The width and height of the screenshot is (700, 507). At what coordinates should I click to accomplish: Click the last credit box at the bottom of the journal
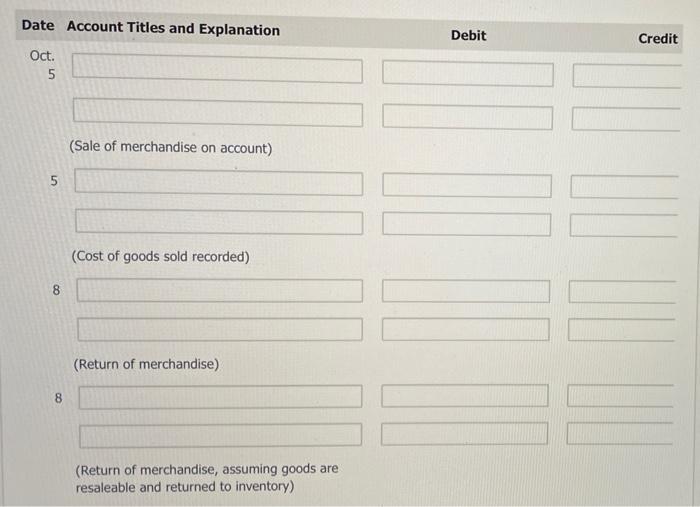click(620, 433)
